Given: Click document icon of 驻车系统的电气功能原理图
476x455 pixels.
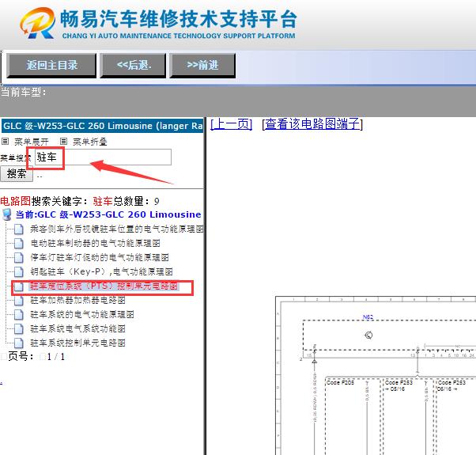Looking at the screenshot, I should click(x=19, y=315).
